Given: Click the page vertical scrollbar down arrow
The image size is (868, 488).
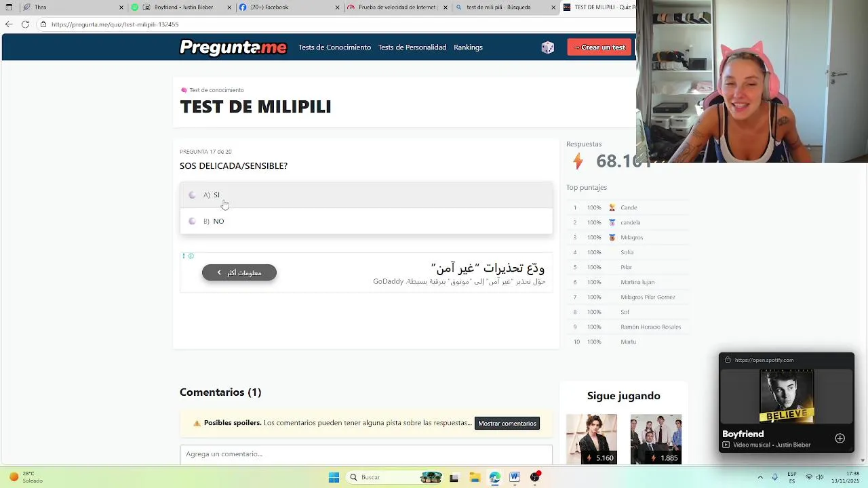Looking at the screenshot, I should [x=863, y=460].
